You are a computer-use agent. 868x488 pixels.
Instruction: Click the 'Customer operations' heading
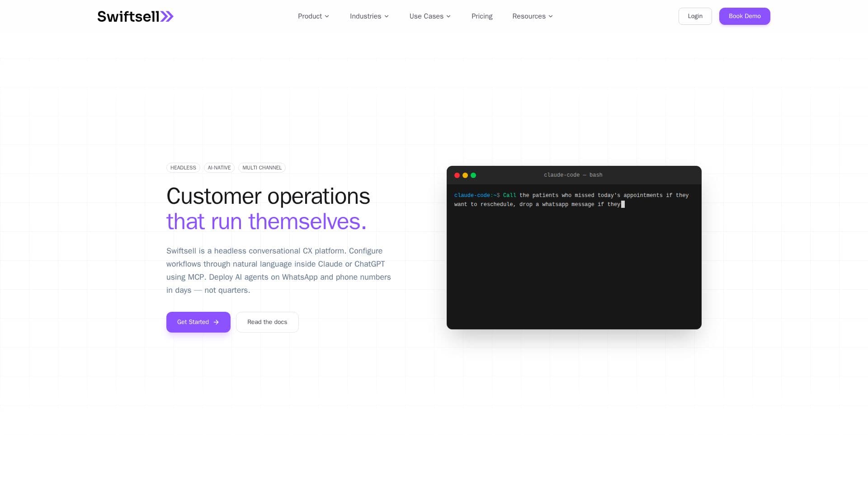pyautogui.click(x=268, y=196)
